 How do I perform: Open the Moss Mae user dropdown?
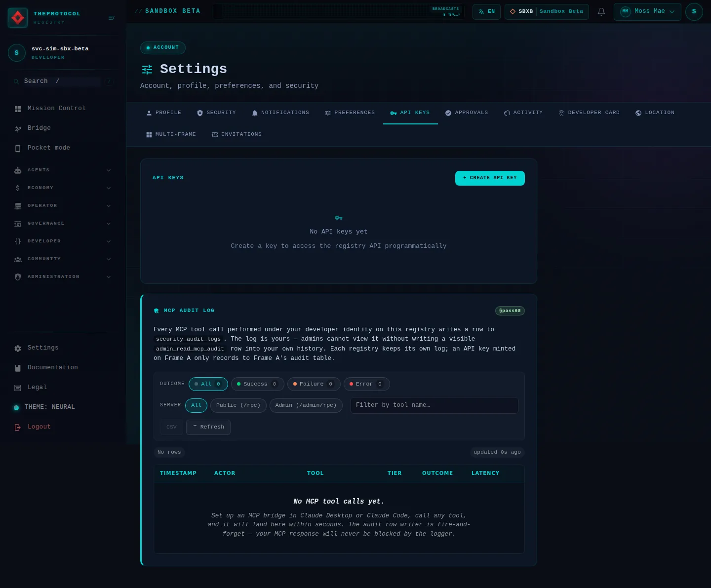(647, 11)
